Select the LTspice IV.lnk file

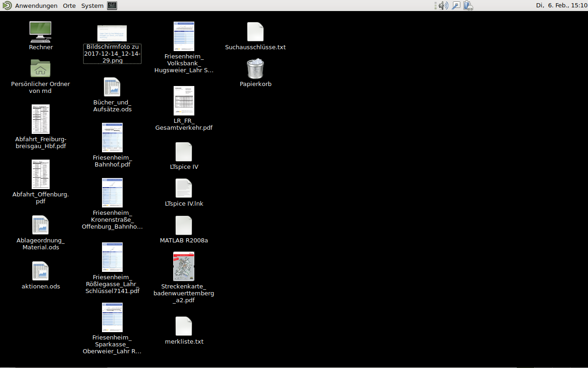[184, 188]
